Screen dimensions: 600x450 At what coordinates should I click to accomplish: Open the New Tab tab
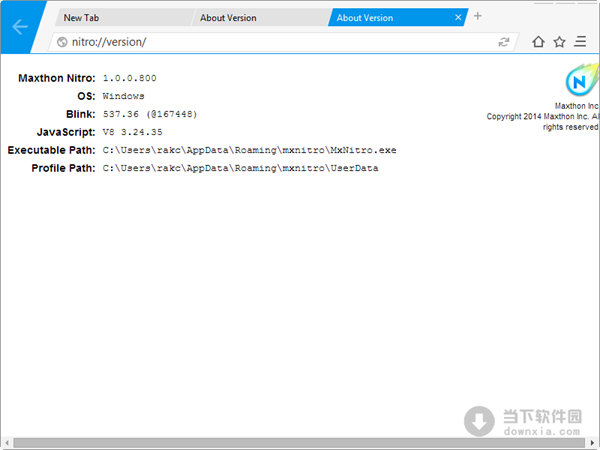pyautogui.click(x=122, y=18)
